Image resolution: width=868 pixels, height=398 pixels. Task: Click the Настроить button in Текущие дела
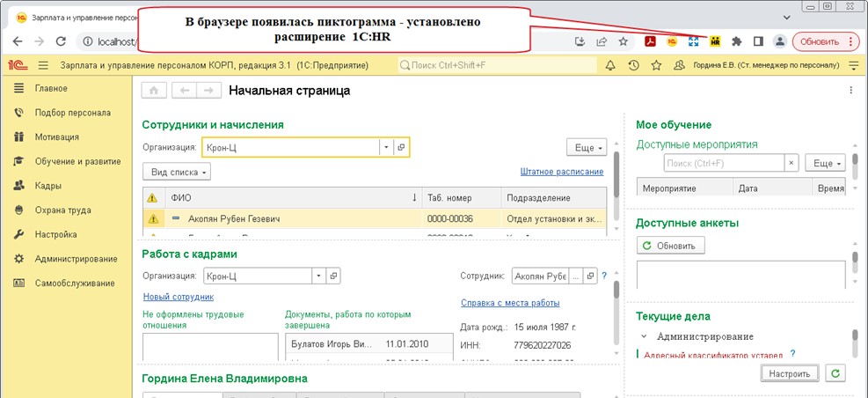click(x=790, y=373)
